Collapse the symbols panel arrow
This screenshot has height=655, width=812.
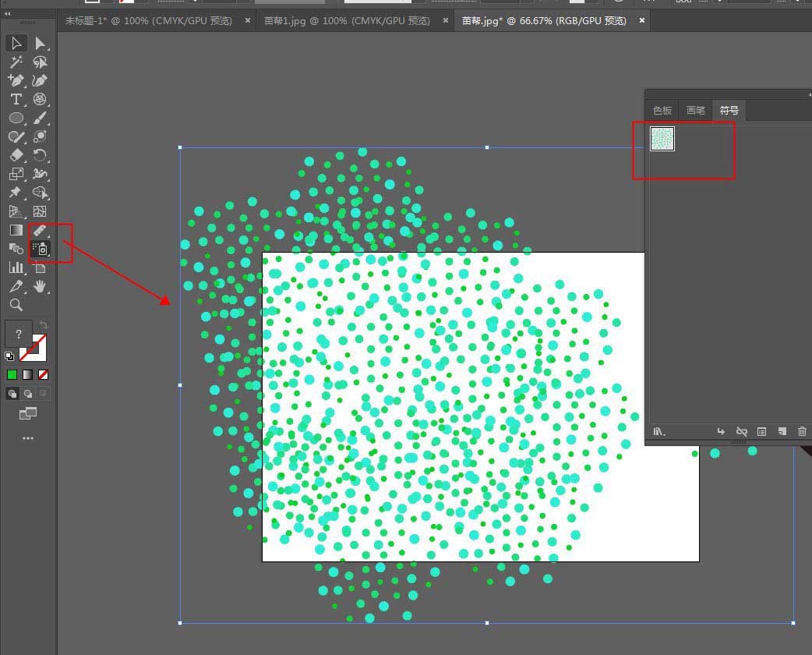pyautogui.click(x=809, y=95)
